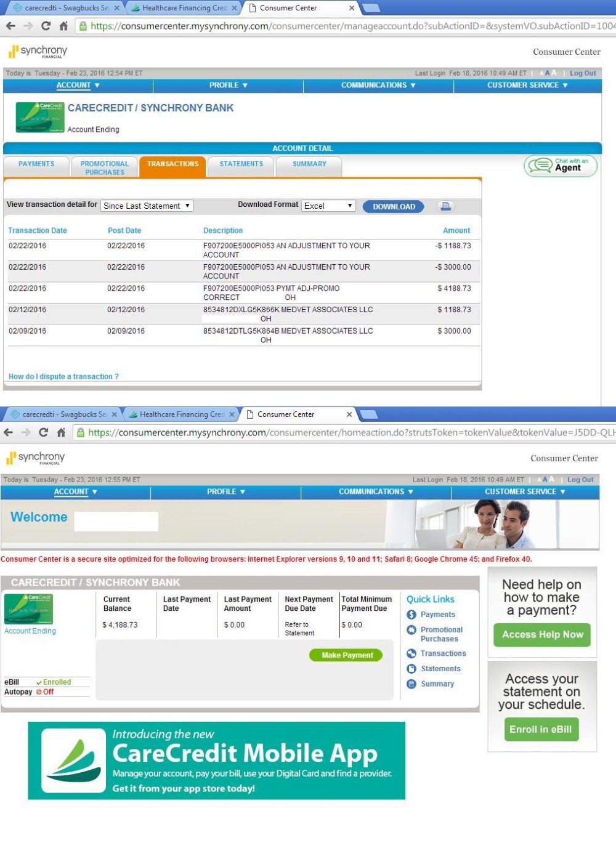616x864 pixels.
Task: Close the Swagbucks tab in the Welcome page browser
Action: [115, 414]
